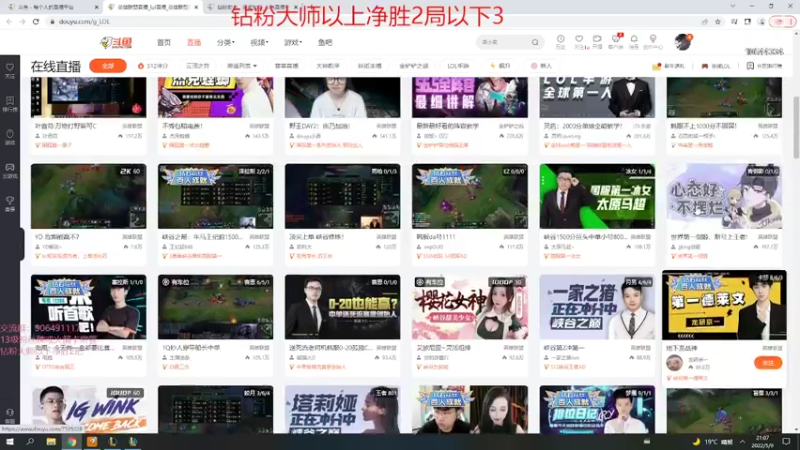The height and width of the screenshot is (450, 800).
Task: Open the start-broadcast camera icon
Action: (597, 41)
